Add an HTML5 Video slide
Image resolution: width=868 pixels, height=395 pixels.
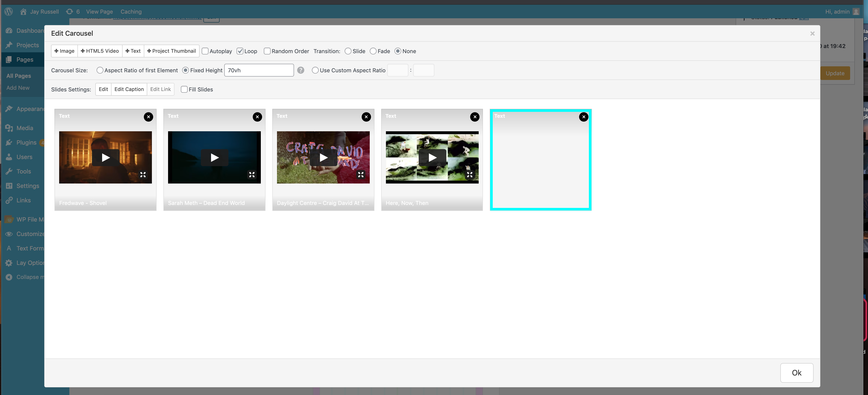[100, 51]
